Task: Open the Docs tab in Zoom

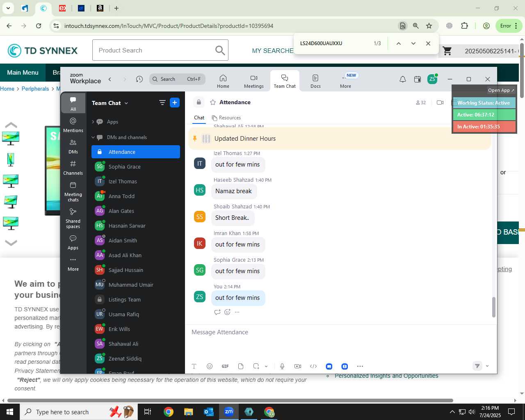Action: click(315, 81)
